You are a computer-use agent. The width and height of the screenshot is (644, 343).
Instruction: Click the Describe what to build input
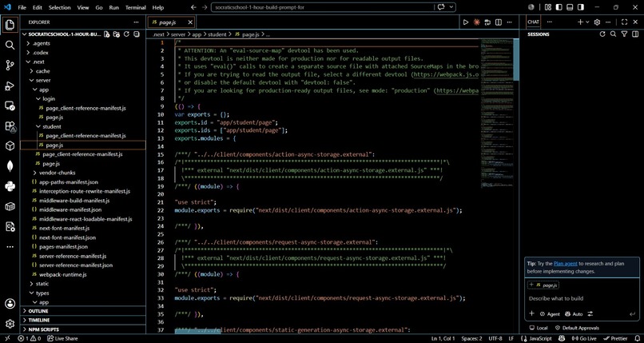click(582, 298)
